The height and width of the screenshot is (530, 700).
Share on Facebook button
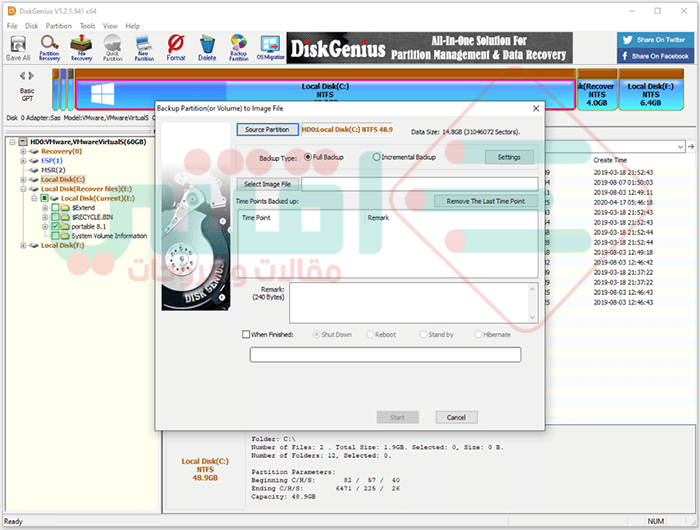pyautogui.click(x=655, y=56)
